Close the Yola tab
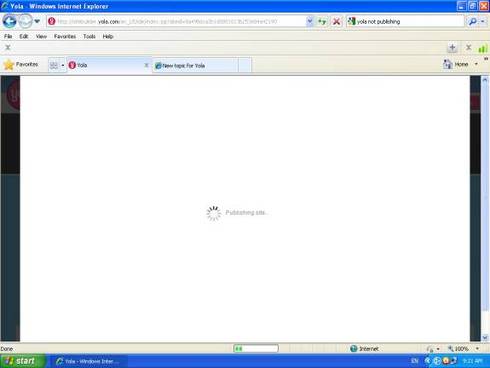Screen dimensions: 490x368 pyautogui.click(x=146, y=65)
